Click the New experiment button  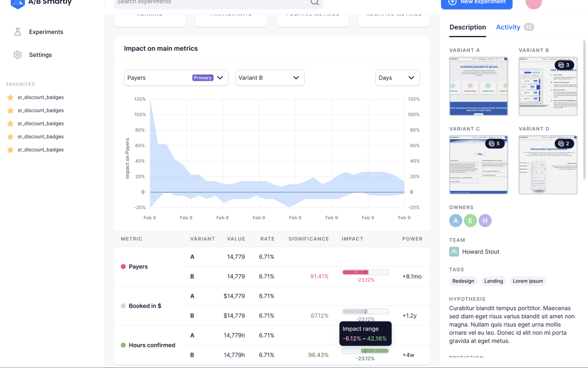point(476,3)
